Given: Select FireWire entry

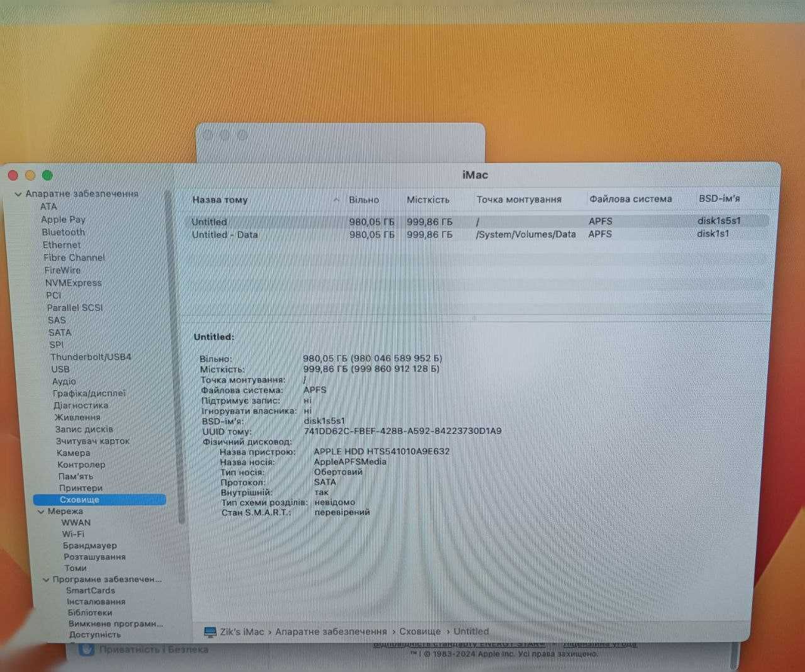Looking at the screenshot, I should coord(62,270).
